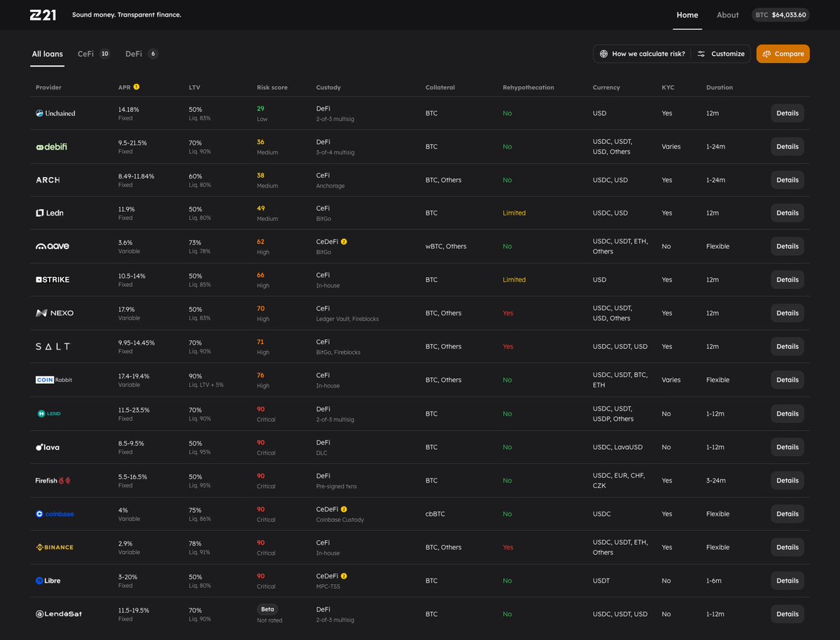Open Details for Unchained
The height and width of the screenshot is (640, 840).
pyautogui.click(x=787, y=113)
